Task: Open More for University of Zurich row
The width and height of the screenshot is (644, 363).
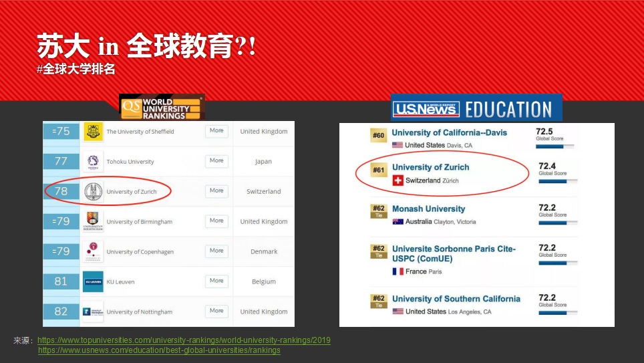Action: (x=216, y=191)
